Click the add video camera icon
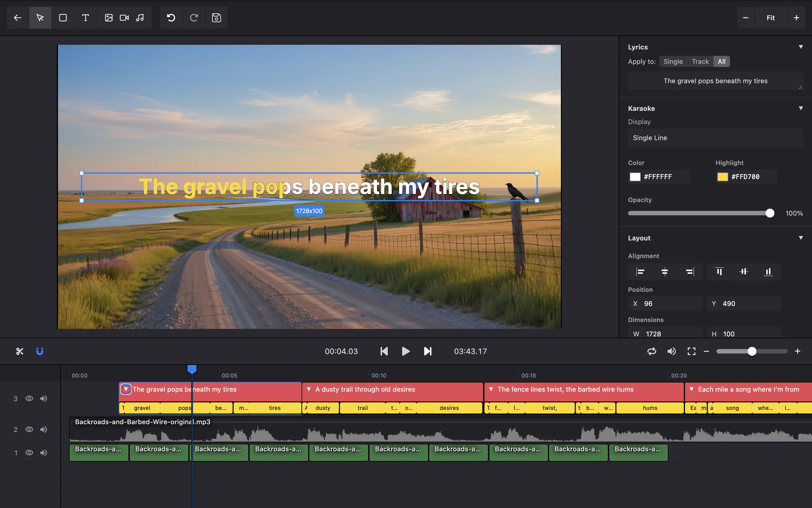The width and height of the screenshot is (812, 508). [124, 18]
